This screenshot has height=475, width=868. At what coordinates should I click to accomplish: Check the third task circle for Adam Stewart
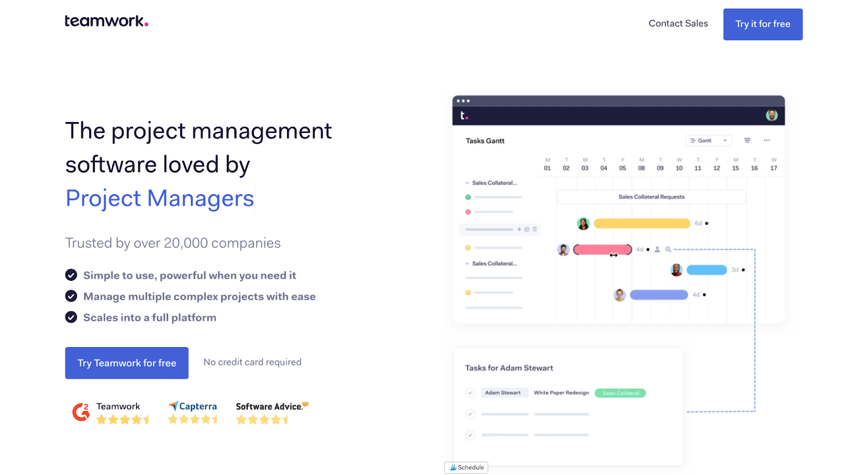tap(470, 435)
